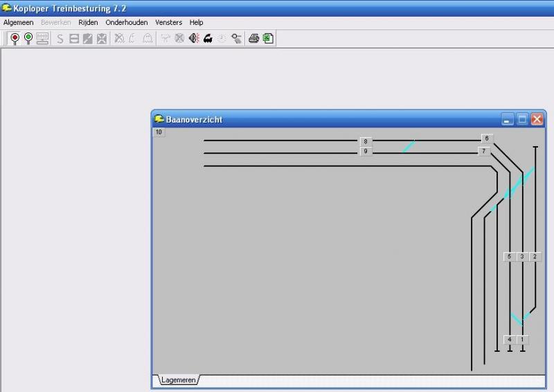554x392 pixels.
Task: Open the Help menu
Action: coord(196,23)
